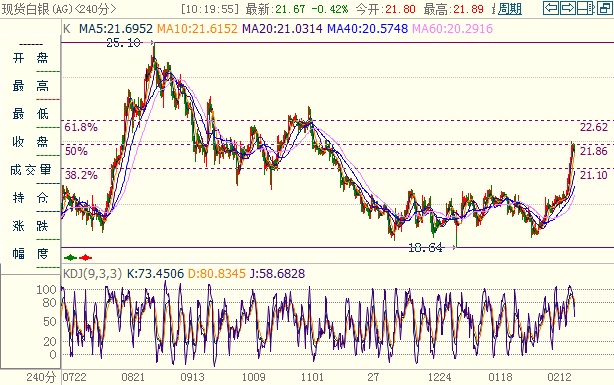614x385 pixels.
Task: Select the 收盘 sidebar item
Action: 31,141
